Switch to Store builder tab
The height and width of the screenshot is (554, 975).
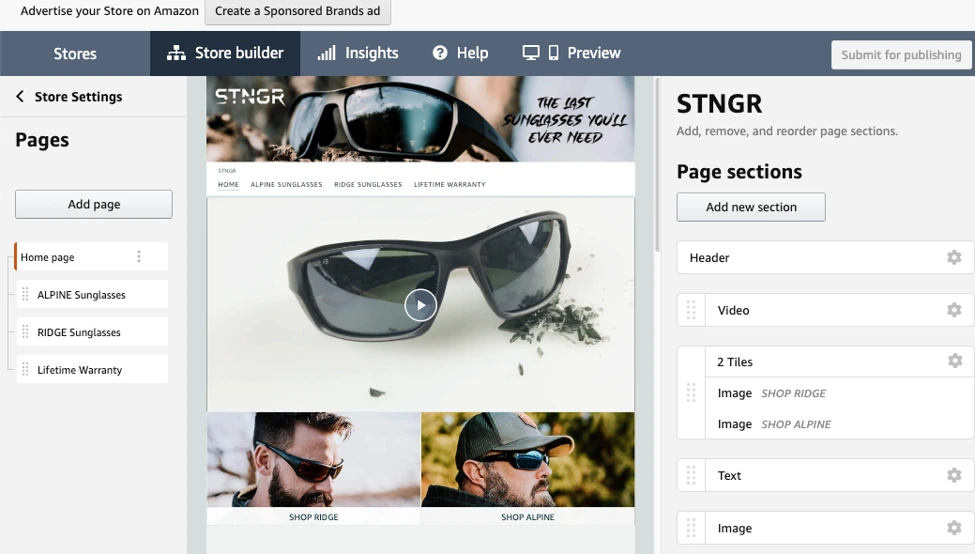coord(225,53)
